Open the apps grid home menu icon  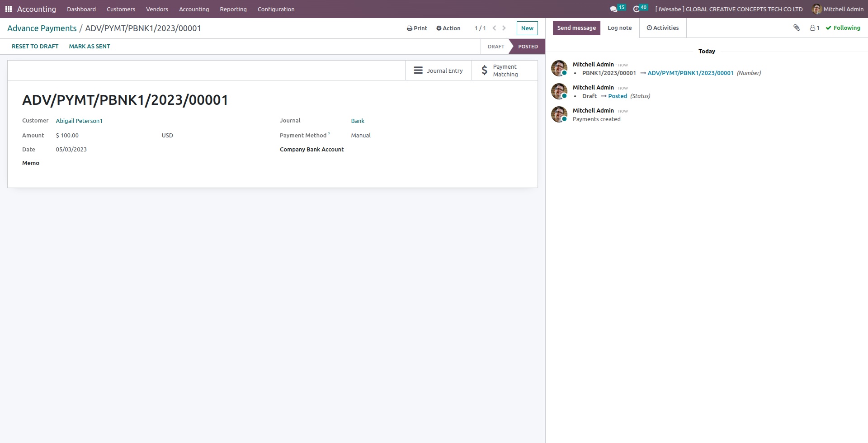point(8,9)
